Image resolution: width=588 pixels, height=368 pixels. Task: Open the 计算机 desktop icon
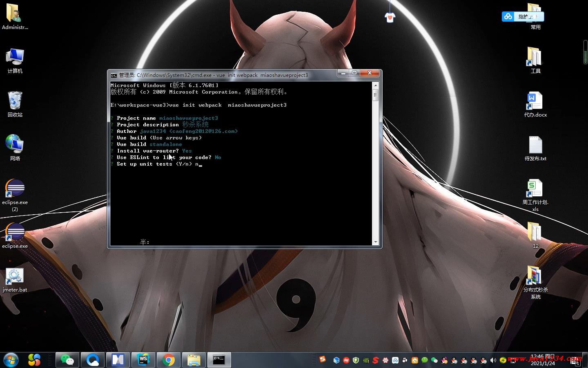point(15,61)
